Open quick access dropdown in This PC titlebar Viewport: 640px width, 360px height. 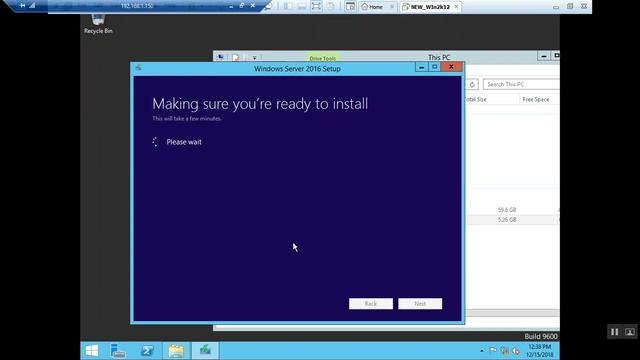point(254,58)
